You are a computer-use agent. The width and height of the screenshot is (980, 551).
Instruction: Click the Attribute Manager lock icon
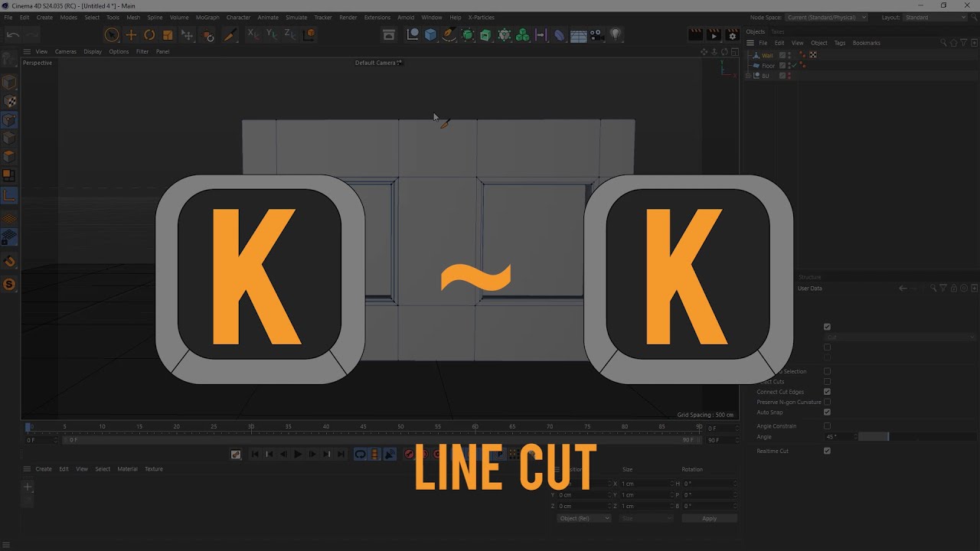point(954,288)
